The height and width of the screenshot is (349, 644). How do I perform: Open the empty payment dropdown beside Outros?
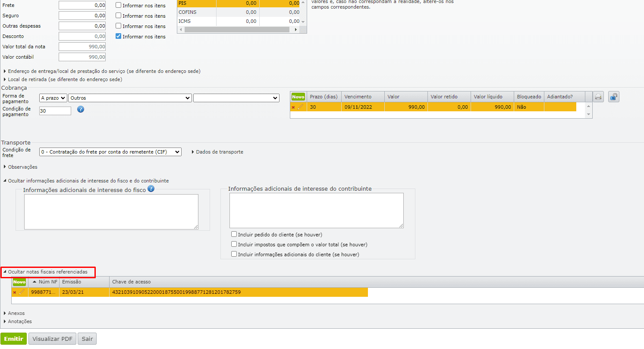(236, 98)
